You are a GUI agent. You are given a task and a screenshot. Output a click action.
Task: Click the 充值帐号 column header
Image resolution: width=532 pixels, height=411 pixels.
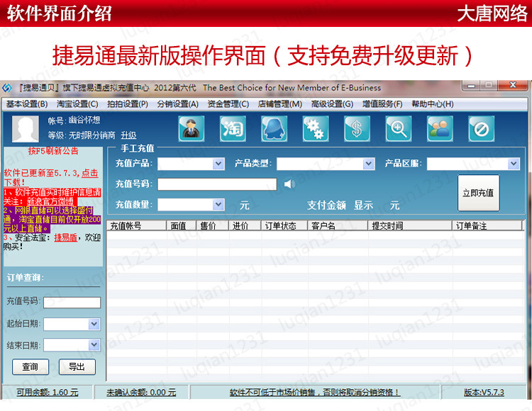(136, 225)
